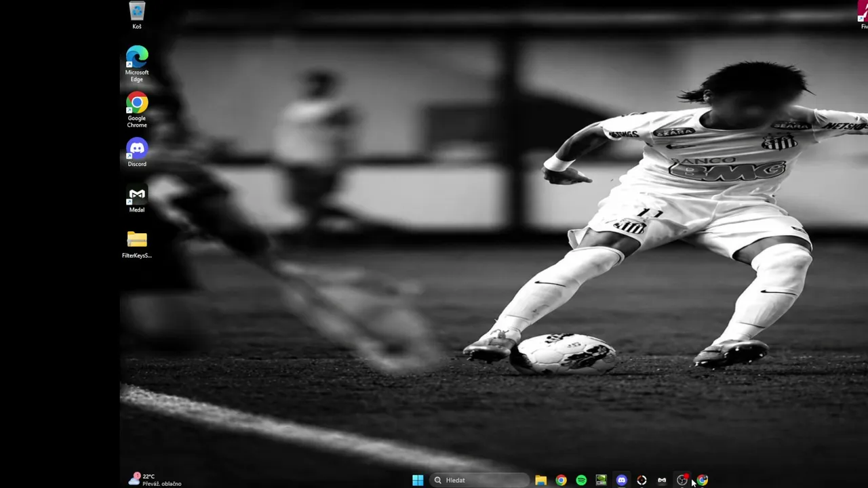This screenshot has height=488, width=868.
Task: Open Spotify from the taskbar
Action: (581, 480)
